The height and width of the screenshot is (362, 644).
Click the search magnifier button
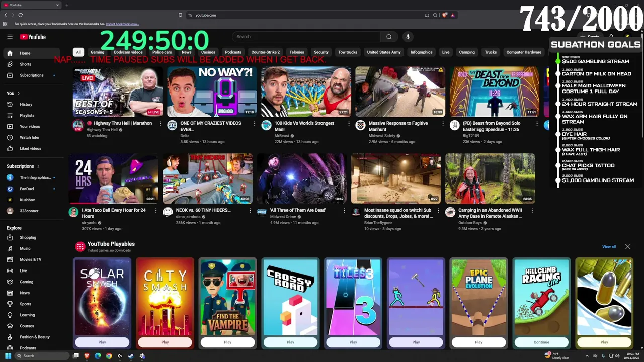point(389,37)
